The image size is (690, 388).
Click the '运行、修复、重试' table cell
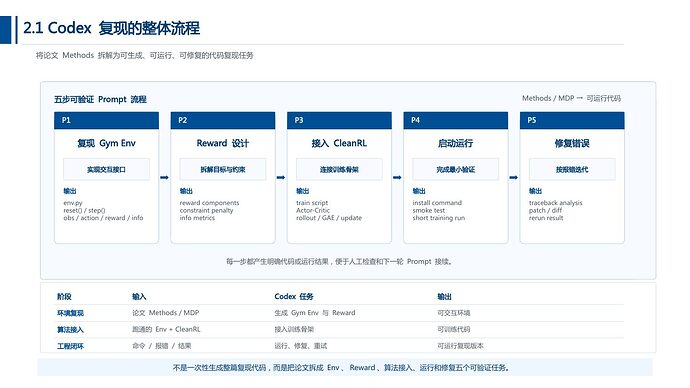pyautogui.click(x=301, y=346)
